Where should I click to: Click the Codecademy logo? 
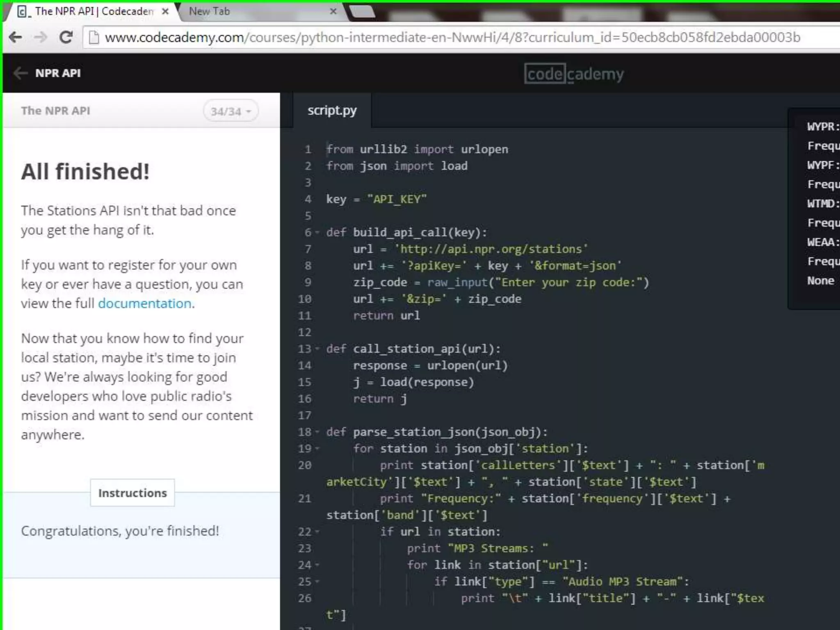(574, 74)
